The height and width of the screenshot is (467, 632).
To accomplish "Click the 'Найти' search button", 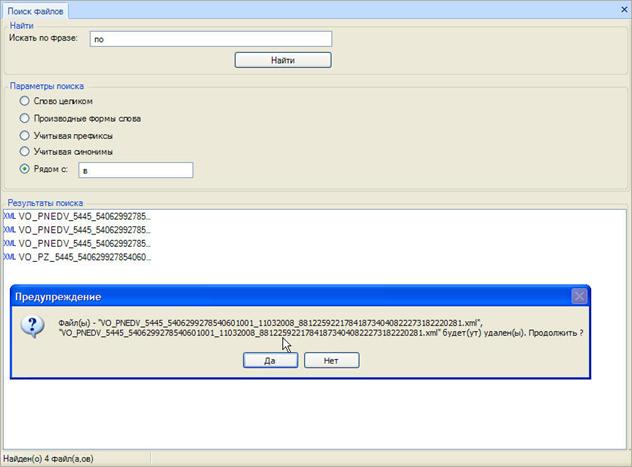I will tap(283, 60).
